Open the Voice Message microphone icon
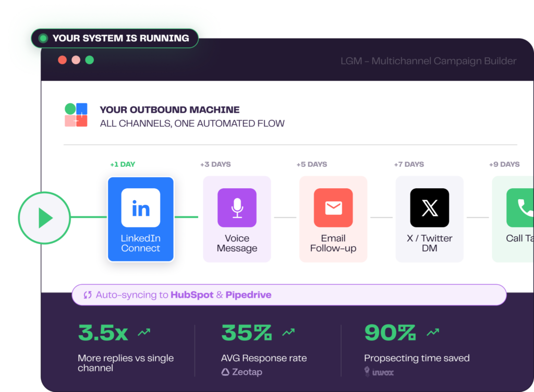 coord(237,208)
